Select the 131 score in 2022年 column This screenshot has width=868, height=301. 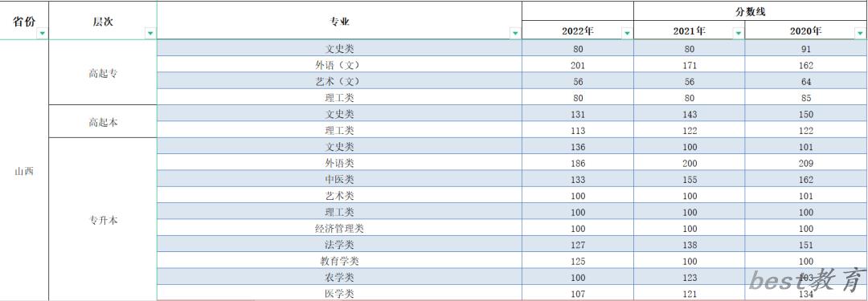[x=578, y=114]
